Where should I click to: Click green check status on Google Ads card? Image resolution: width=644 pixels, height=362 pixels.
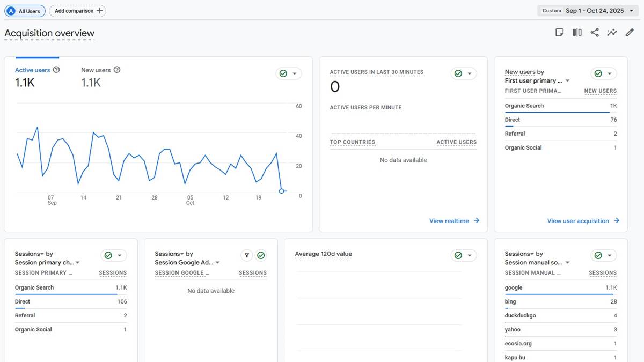pyautogui.click(x=261, y=256)
